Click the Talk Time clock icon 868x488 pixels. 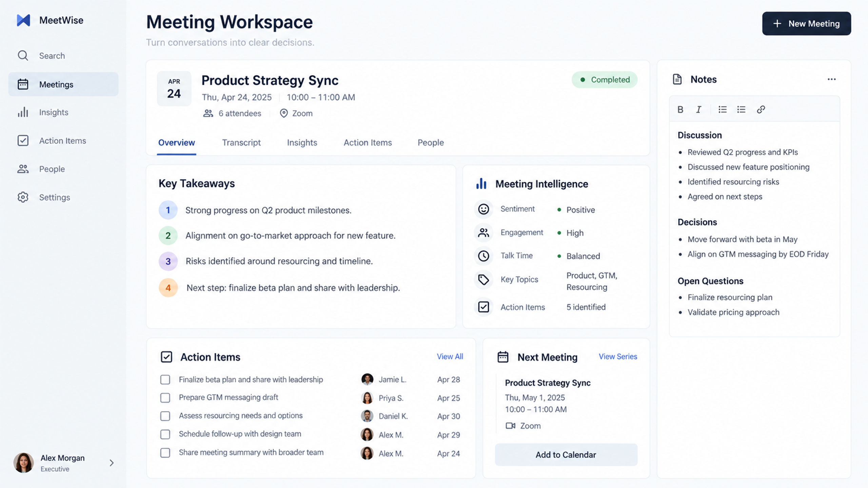pos(484,256)
